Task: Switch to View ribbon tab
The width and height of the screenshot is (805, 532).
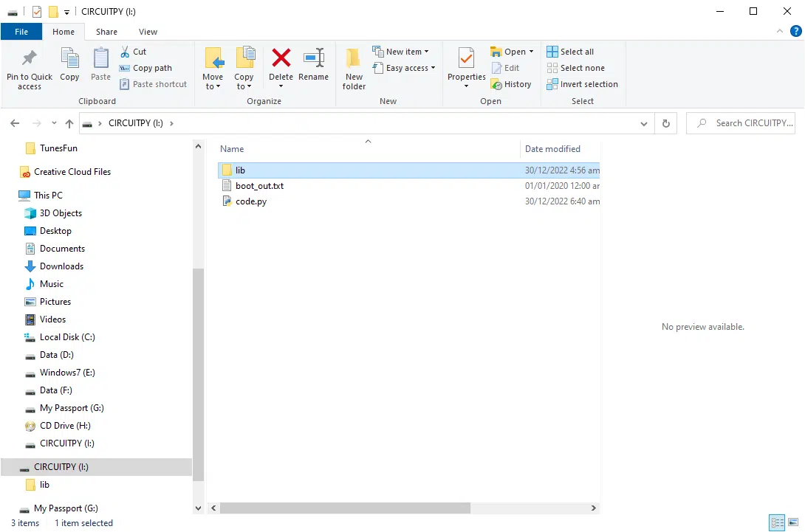Action: tap(148, 32)
